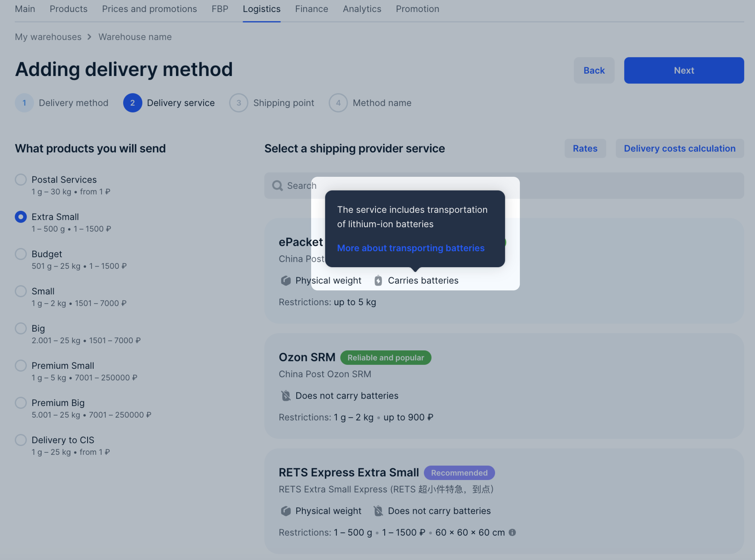
Task: Select the Ozon SRM service card
Action: 504,386
